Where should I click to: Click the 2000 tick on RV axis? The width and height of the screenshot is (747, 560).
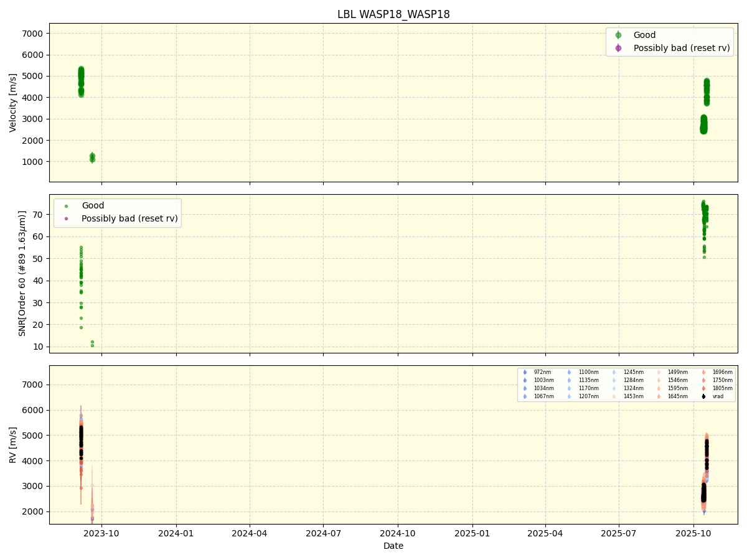tap(34, 511)
